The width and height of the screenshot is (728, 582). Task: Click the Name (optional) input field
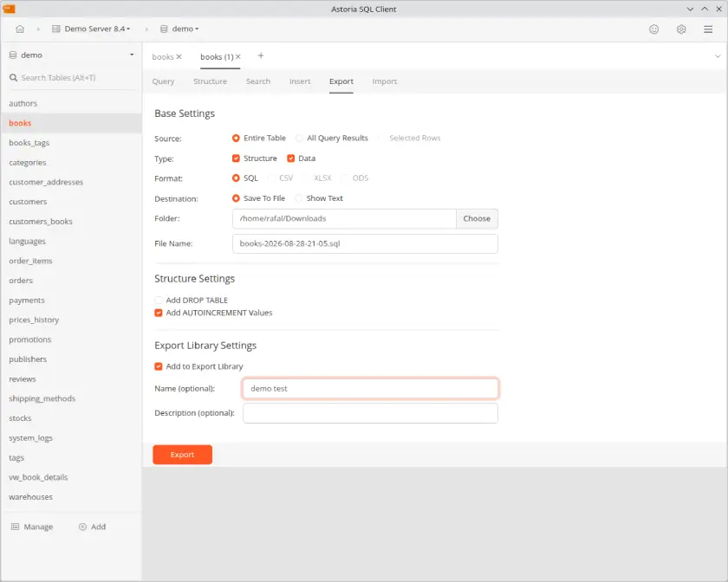click(371, 389)
